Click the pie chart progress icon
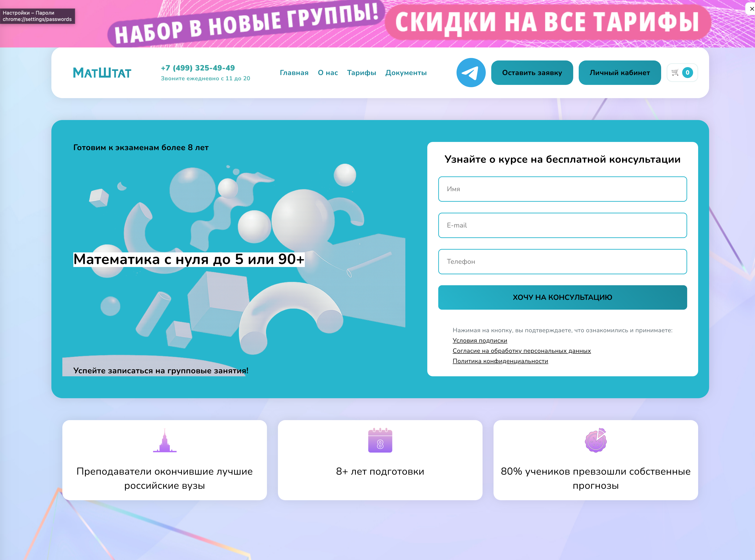This screenshot has height=560, width=755. click(596, 440)
